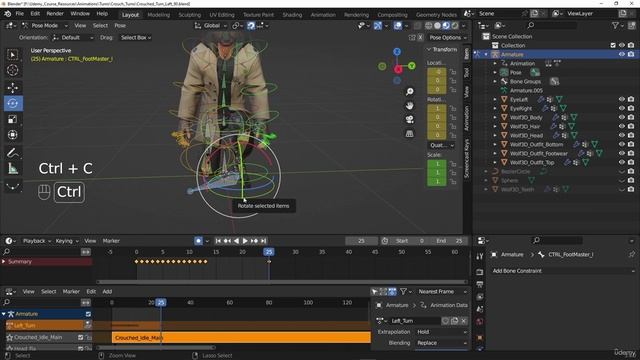Select the Measure tool
Screen dimensions: 640x360
pos(13,168)
